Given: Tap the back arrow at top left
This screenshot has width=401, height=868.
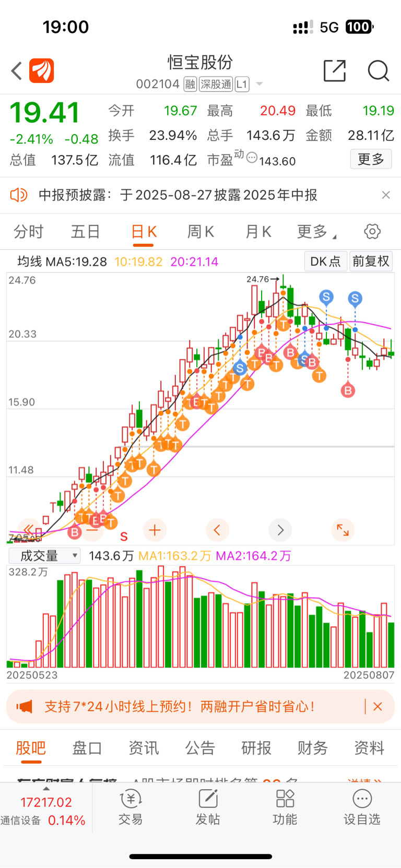Looking at the screenshot, I should (x=17, y=71).
